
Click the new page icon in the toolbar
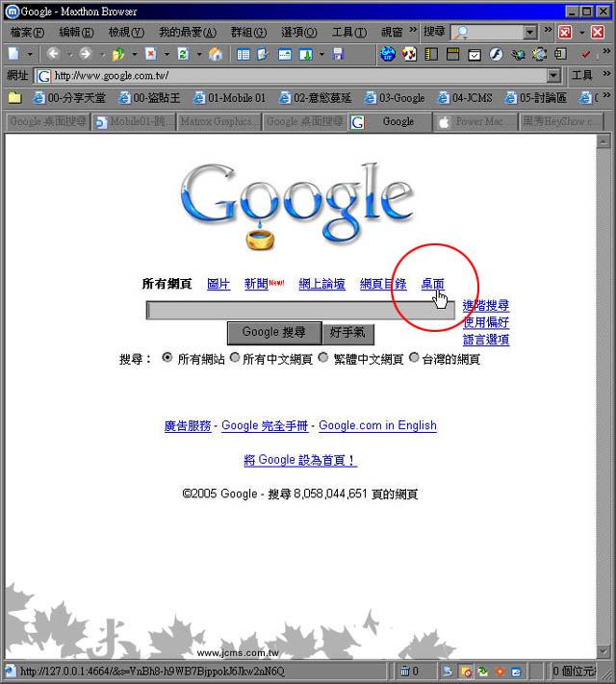(13, 54)
